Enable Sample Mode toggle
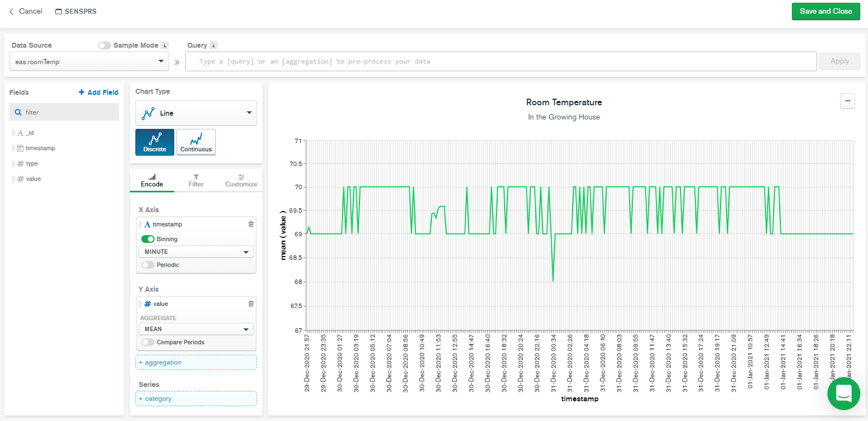Screen dimensions: 868x421 pos(105,45)
